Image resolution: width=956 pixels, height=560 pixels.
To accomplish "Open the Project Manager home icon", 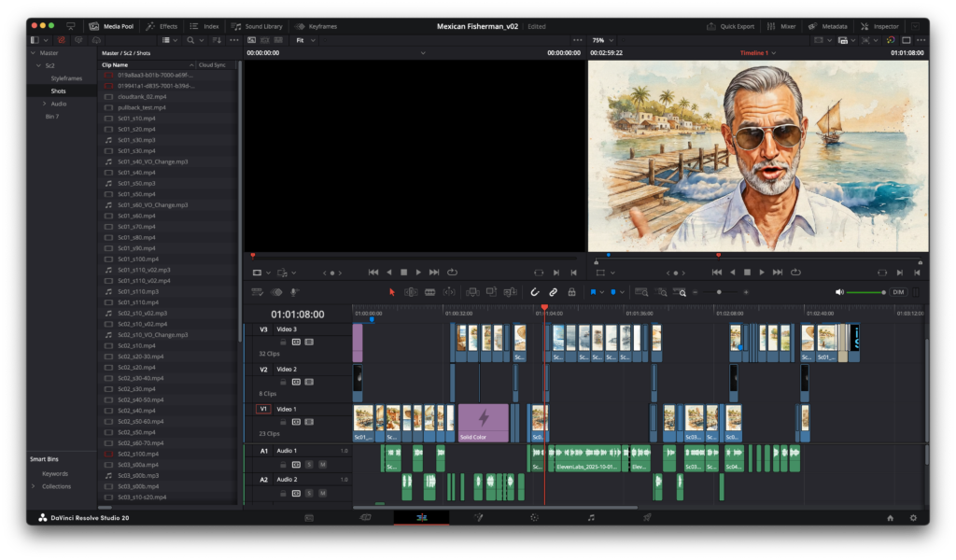I will point(890,518).
